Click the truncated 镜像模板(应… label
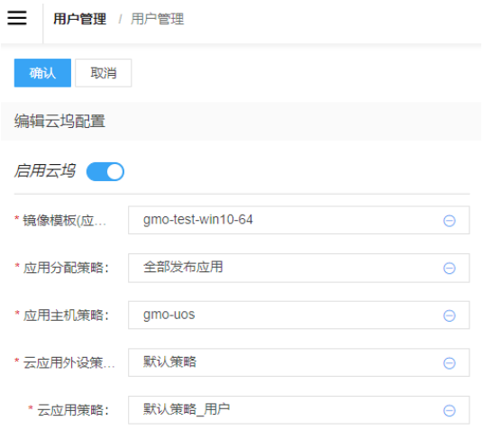Image resolution: width=502 pixels, height=448 pixels. (64, 221)
